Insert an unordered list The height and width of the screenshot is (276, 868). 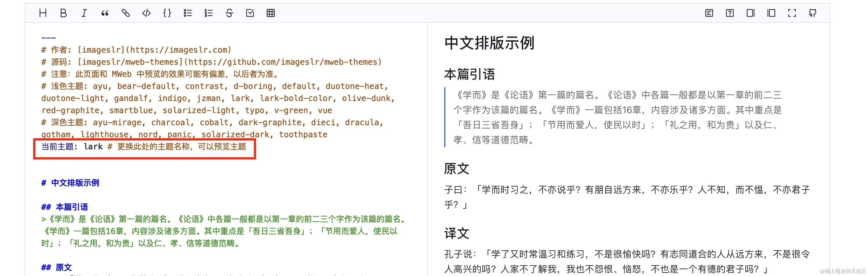(x=188, y=13)
